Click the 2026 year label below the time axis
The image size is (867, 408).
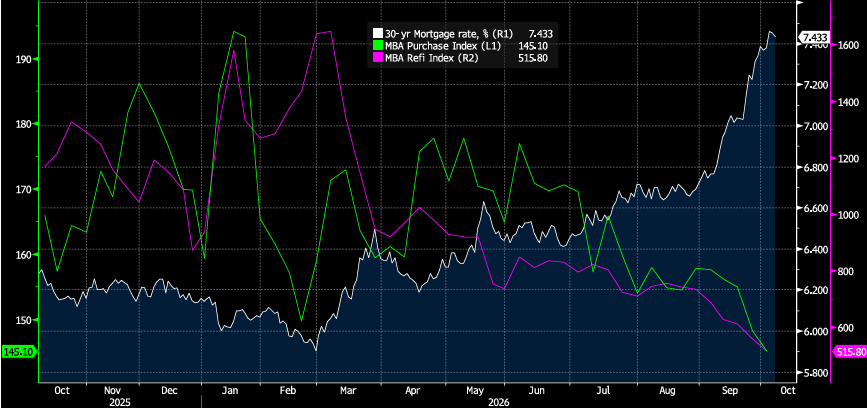[x=499, y=402]
